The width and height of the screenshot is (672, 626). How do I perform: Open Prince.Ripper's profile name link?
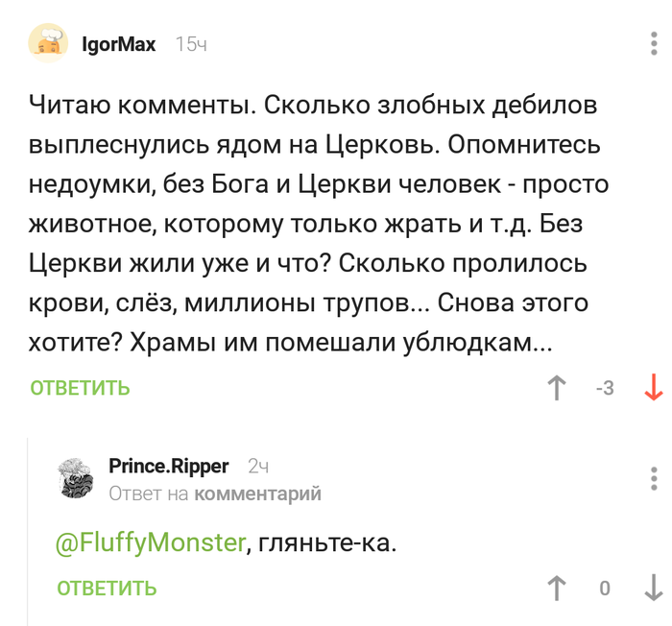[x=168, y=467]
